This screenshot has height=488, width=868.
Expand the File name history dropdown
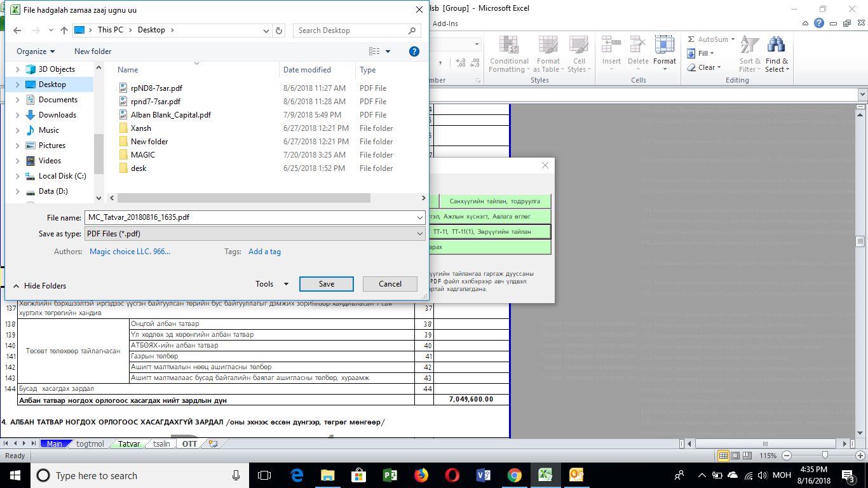(x=420, y=217)
